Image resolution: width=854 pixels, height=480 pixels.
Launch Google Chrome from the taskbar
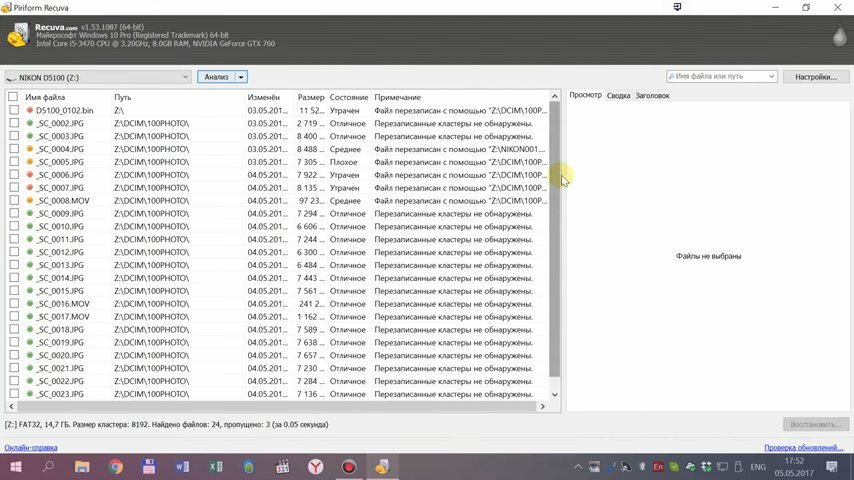(x=115, y=467)
